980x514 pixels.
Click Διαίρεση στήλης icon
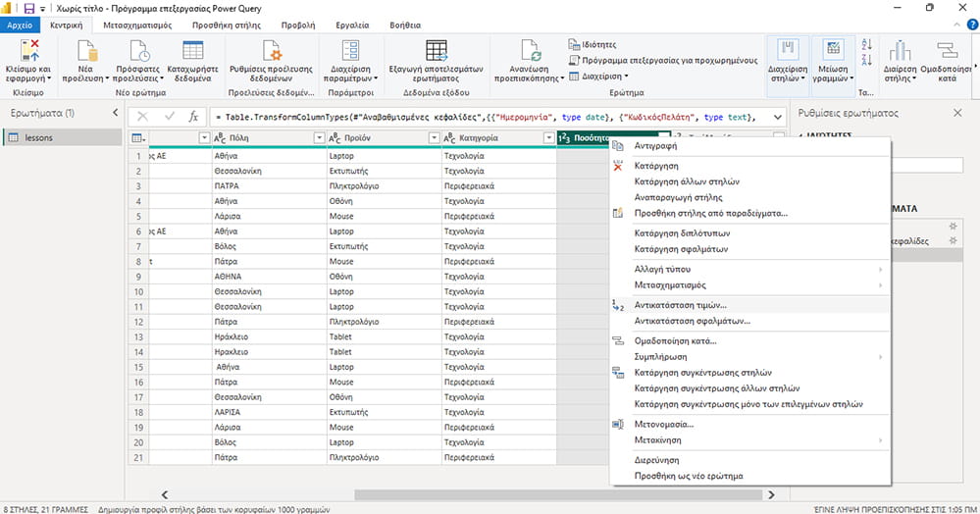click(x=900, y=51)
